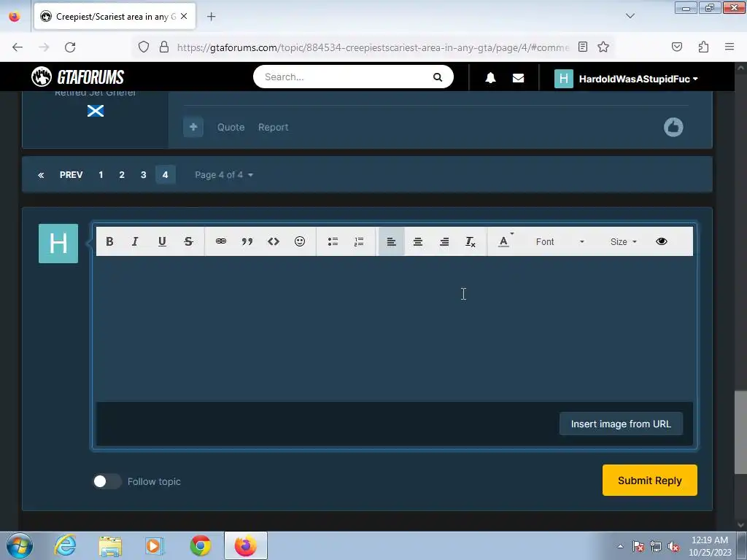Insert a bulleted list

click(x=333, y=241)
